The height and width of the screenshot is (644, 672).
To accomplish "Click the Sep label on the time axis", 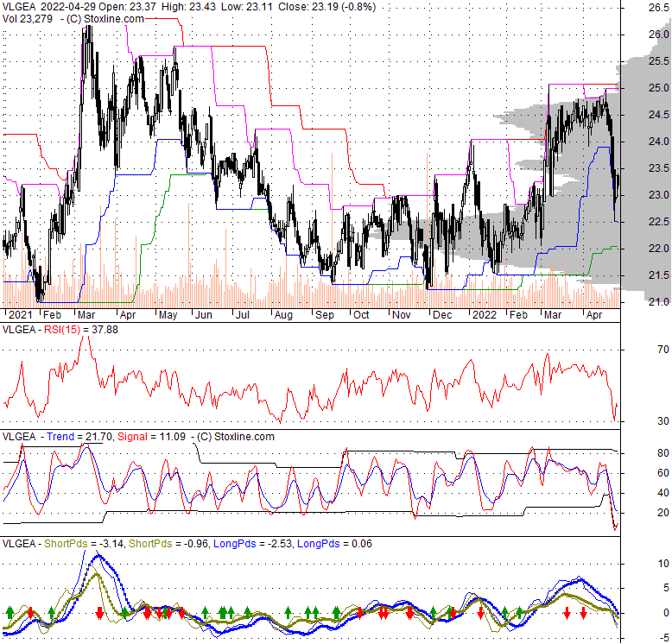I will coord(325,315).
